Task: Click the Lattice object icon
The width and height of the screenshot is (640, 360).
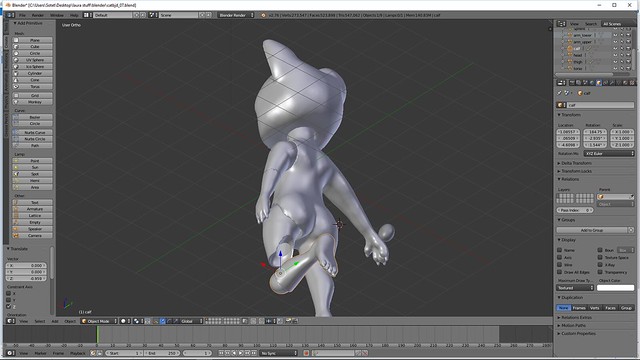Action: tap(16, 216)
